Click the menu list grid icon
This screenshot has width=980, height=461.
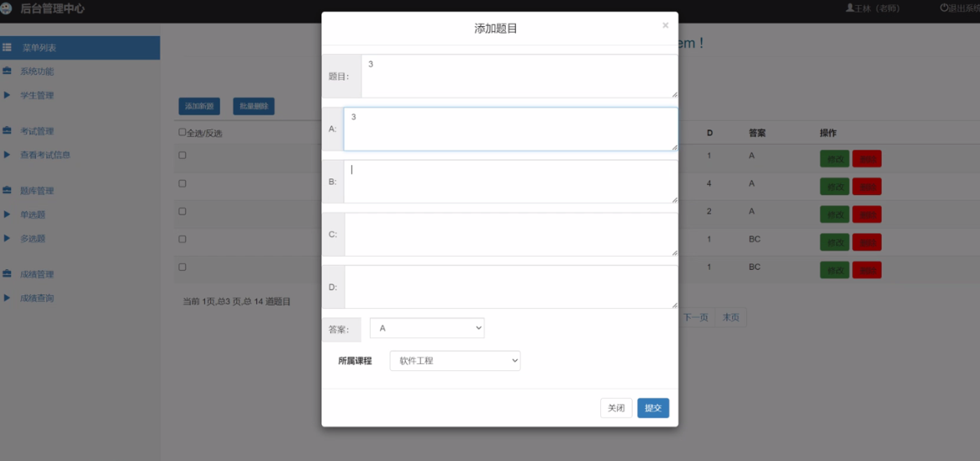7,48
